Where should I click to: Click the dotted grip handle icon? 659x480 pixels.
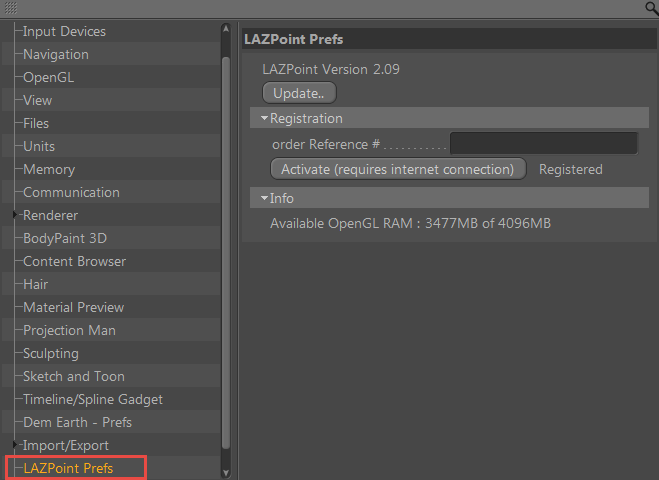[11, 8]
